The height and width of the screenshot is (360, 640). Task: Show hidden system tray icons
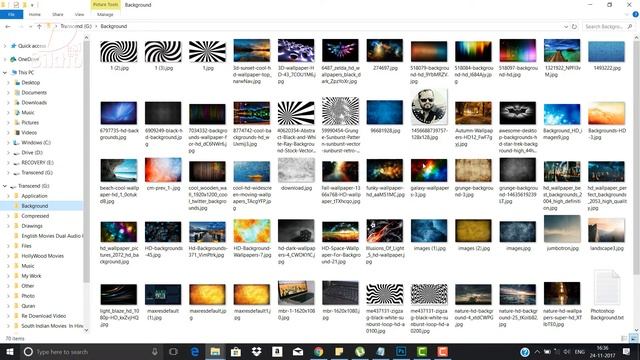coord(537,351)
